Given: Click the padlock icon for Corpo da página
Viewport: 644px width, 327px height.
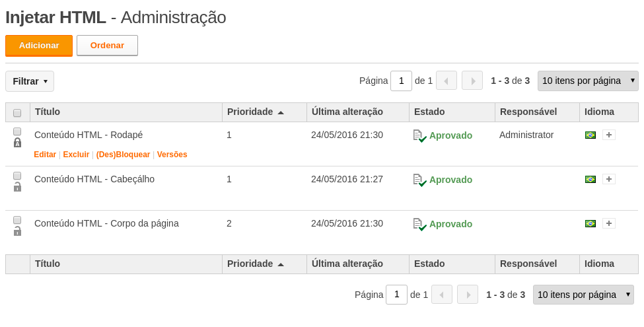Looking at the screenshot, I should point(17,232).
